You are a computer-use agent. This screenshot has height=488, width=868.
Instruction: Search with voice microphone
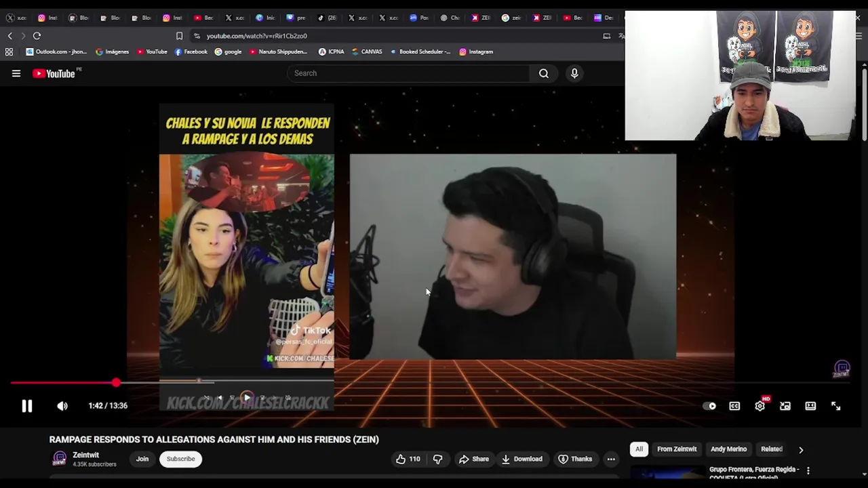coord(574,73)
